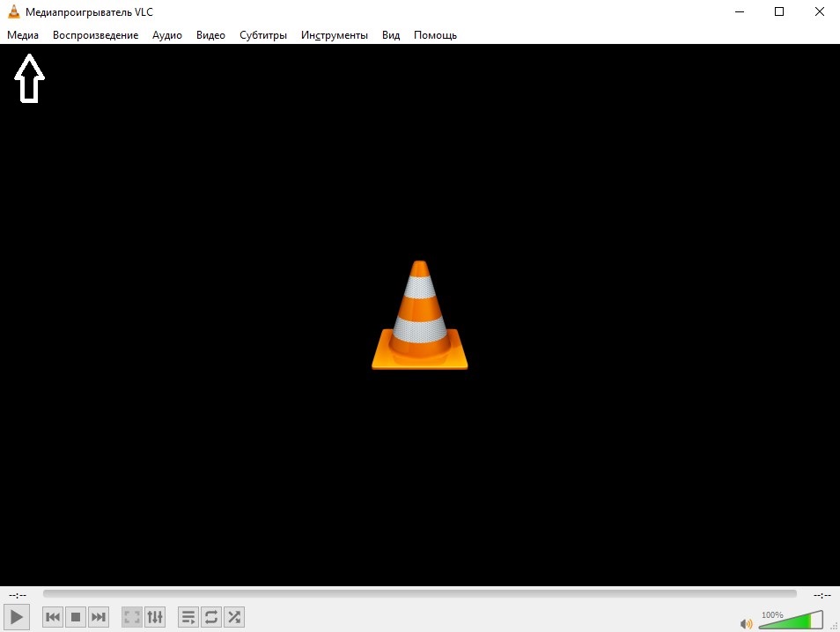Screen dimensions: 840x632
Task: Toggle remaining time label on the right
Action: [822, 595]
